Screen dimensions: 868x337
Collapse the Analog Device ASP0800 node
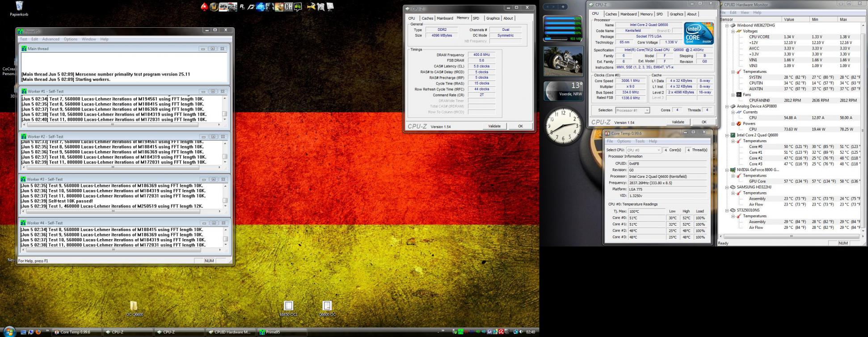coord(727,106)
